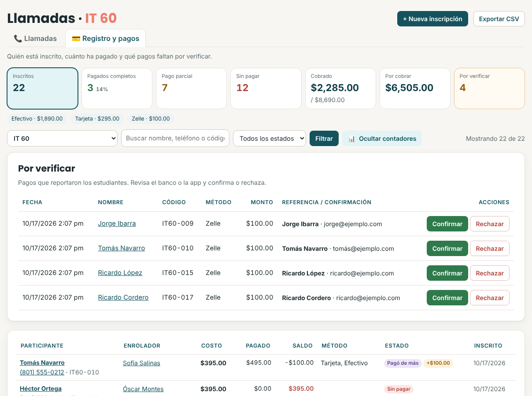Expand the Todos los estados filter
532x396 pixels.
(270, 138)
